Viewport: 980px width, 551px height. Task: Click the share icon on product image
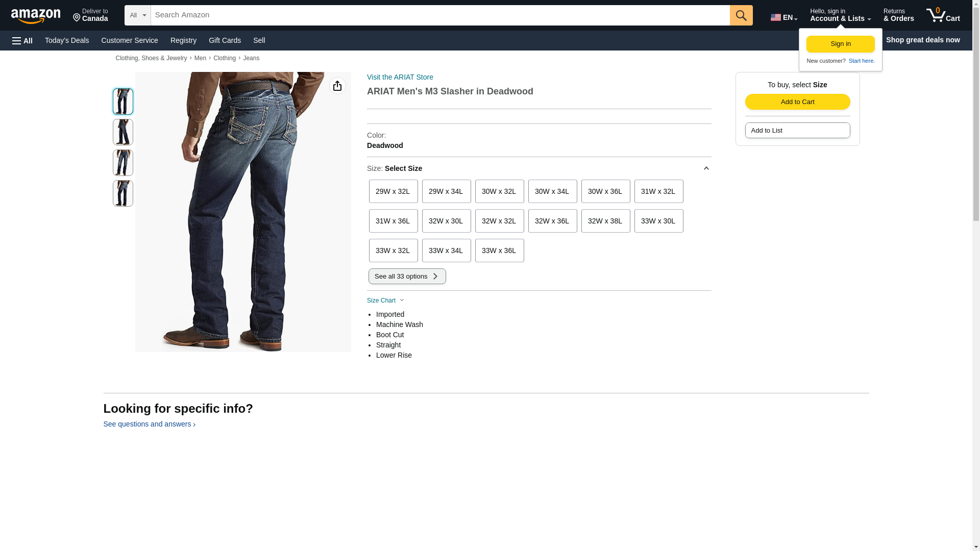[x=337, y=86]
